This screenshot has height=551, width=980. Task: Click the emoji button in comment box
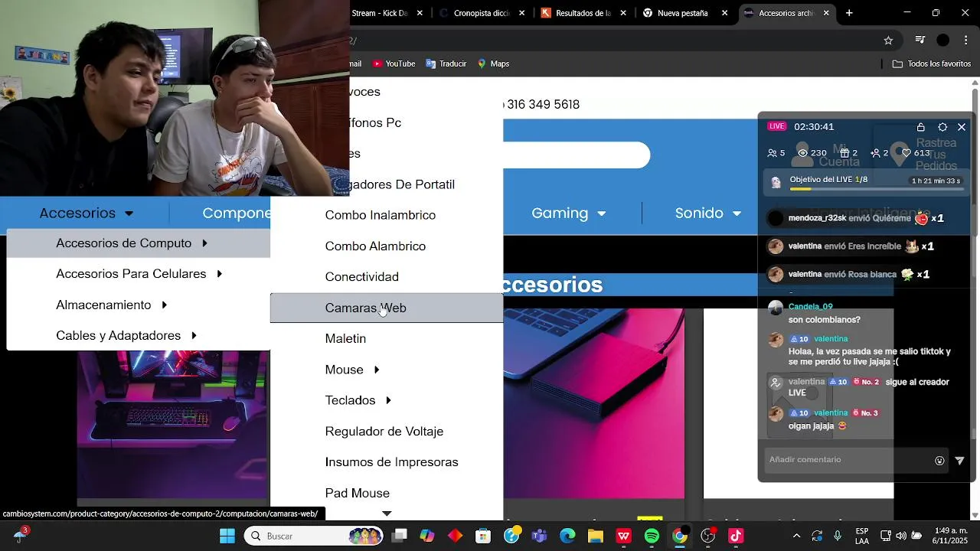coord(939,461)
